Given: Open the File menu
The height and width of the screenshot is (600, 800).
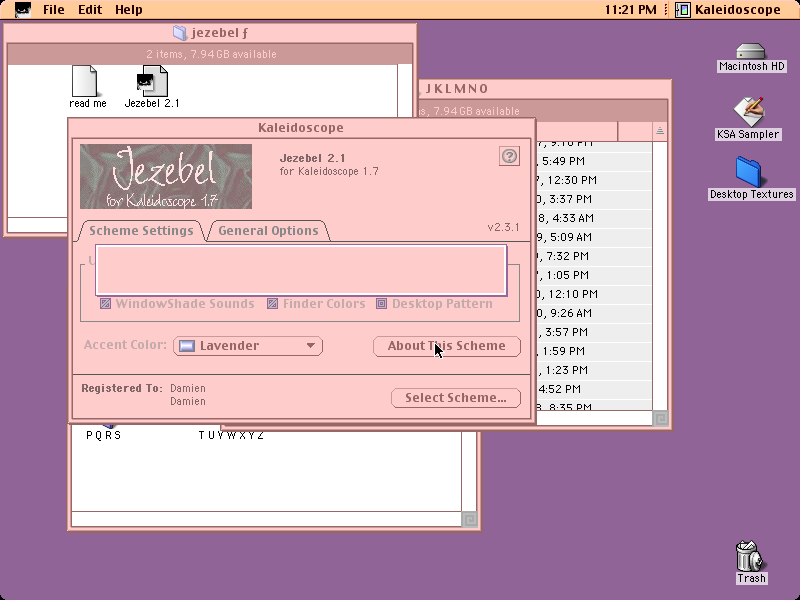Looking at the screenshot, I should pyautogui.click(x=54, y=10).
